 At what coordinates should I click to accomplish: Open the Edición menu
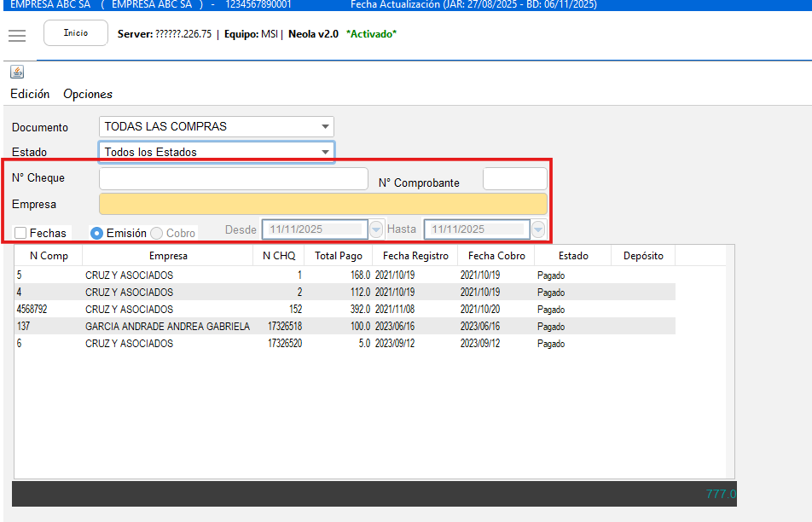tap(30, 94)
